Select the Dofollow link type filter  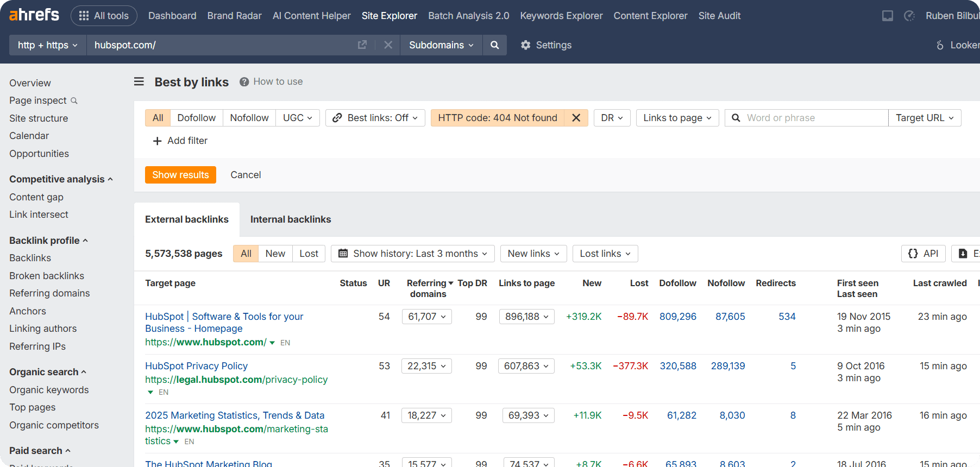pyautogui.click(x=196, y=118)
